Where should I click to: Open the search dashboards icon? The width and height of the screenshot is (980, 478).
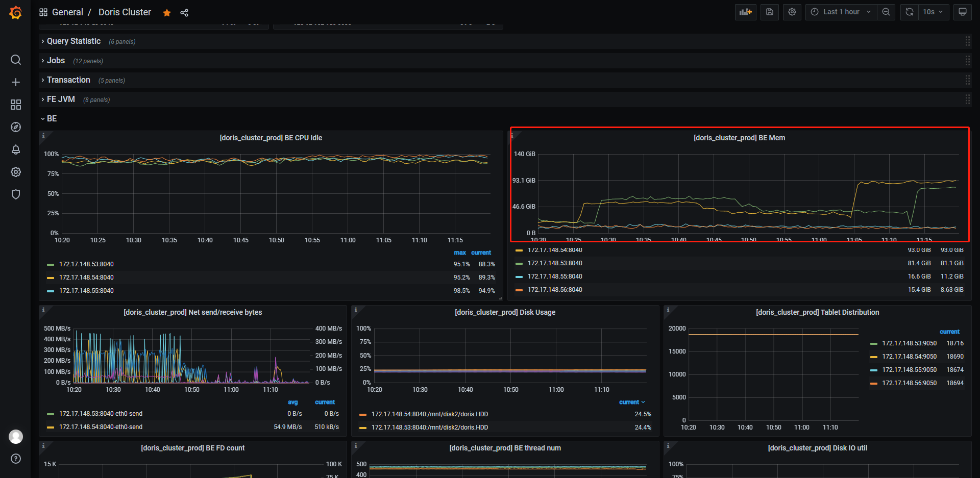coord(16,60)
